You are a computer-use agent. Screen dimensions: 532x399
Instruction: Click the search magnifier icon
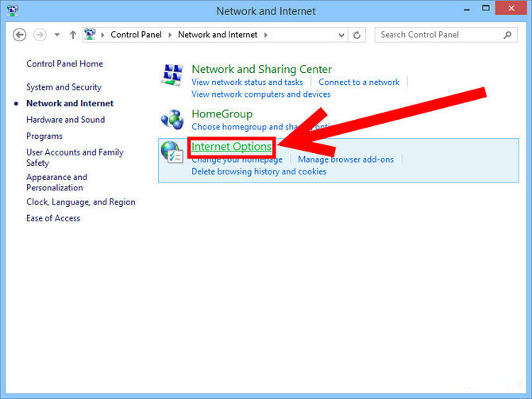click(507, 35)
